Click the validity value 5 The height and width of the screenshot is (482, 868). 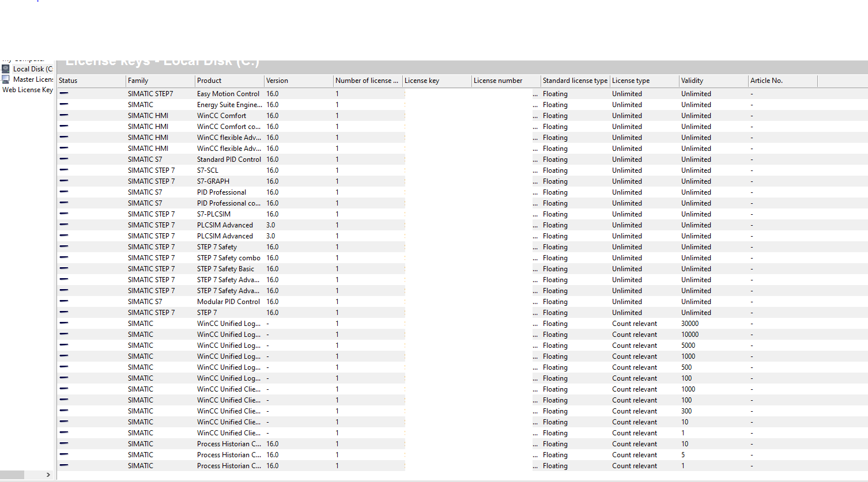[x=683, y=455]
